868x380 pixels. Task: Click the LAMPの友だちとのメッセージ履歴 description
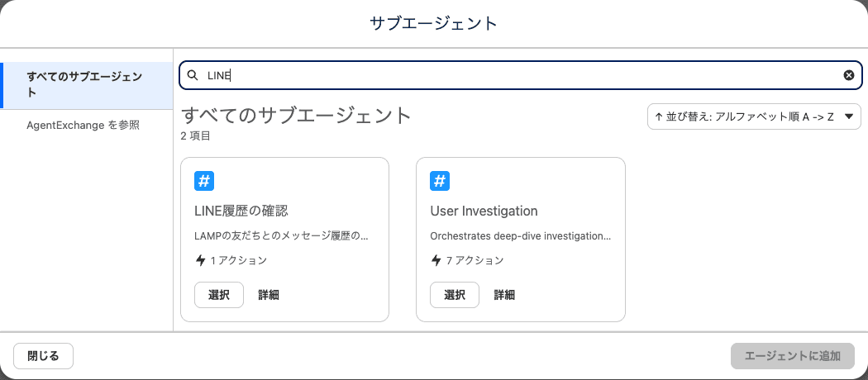(x=281, y=236)
